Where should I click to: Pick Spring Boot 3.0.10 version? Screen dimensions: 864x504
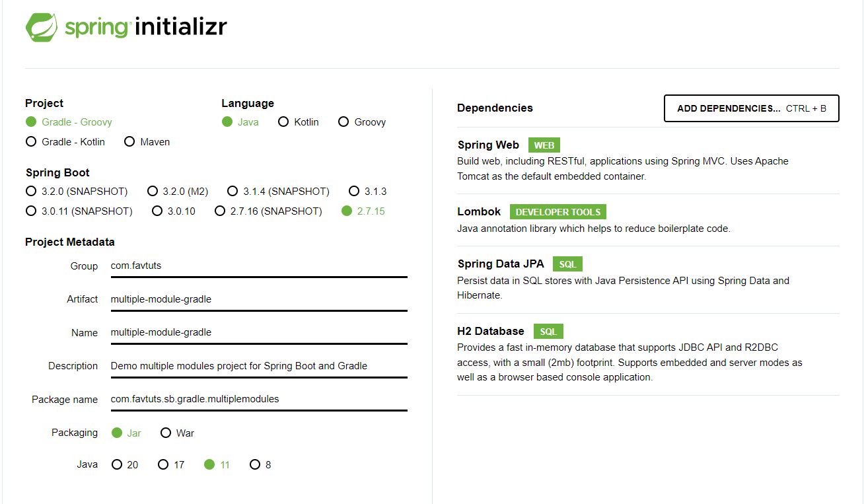tap(173, 211)
